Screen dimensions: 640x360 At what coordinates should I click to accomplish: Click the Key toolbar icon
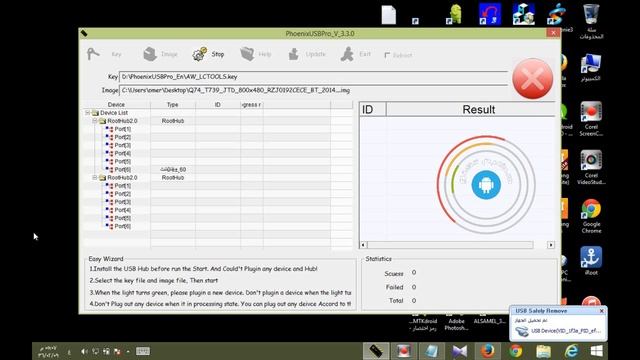93,54
